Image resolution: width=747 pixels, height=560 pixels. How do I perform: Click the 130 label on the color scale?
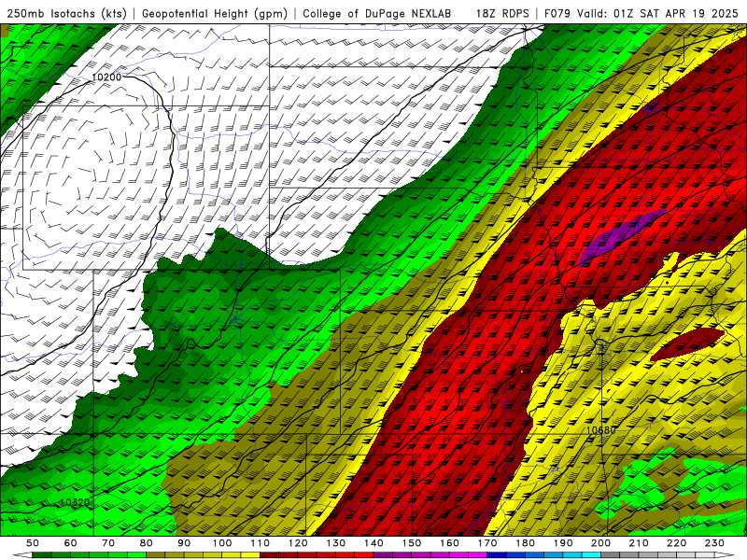(336, 543)
